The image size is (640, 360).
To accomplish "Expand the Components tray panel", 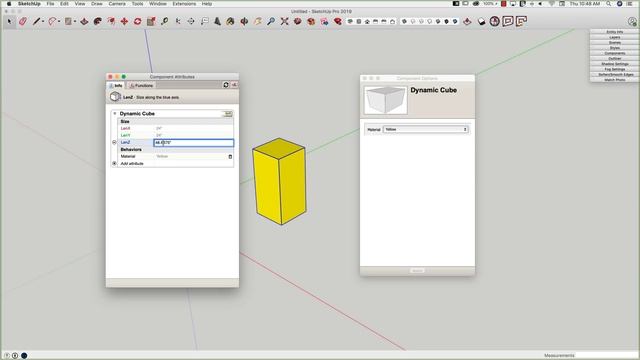I will pyautogui.click(x=614, y=53).
